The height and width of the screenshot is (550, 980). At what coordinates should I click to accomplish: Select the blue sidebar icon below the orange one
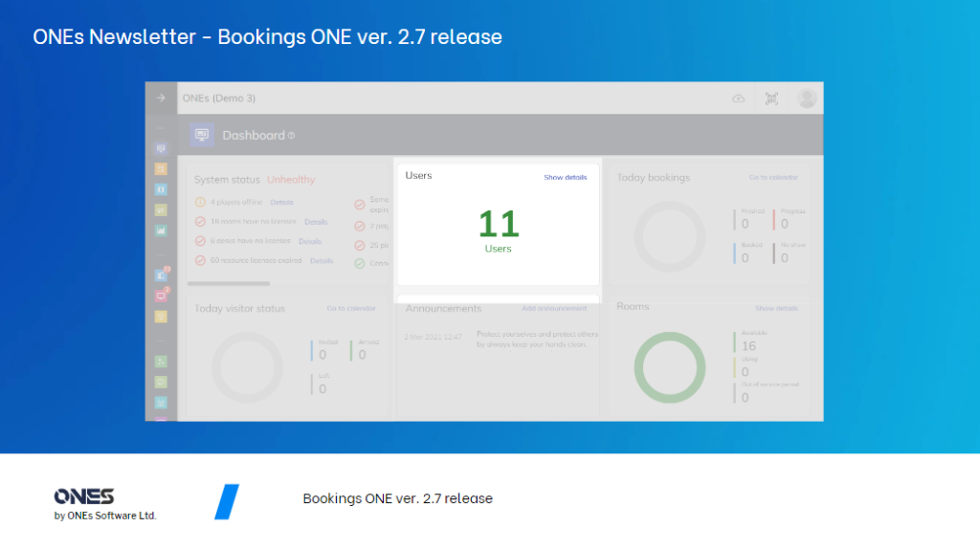(161, 189)
